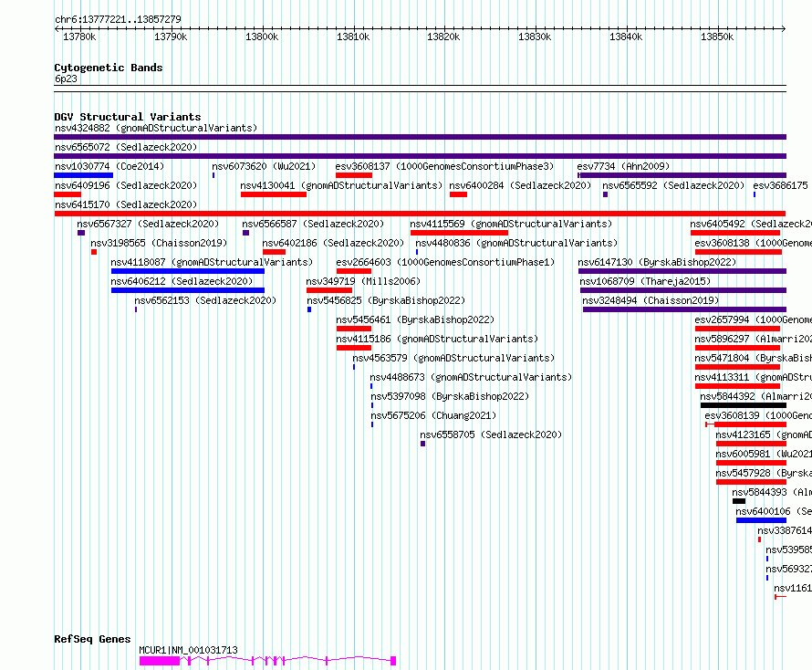Select nsv5397098 (ByrskaBishop2022) label
The image size is (812, 670).
pos(450,396)
